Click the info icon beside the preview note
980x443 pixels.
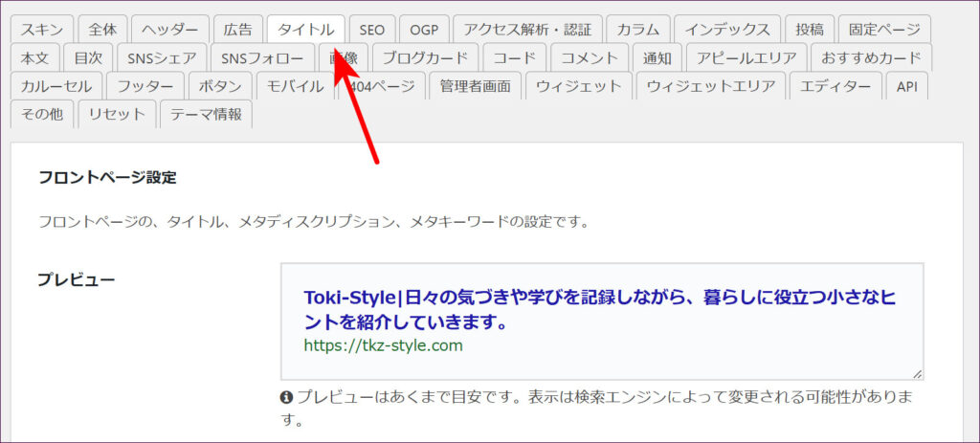coord(286,397)
